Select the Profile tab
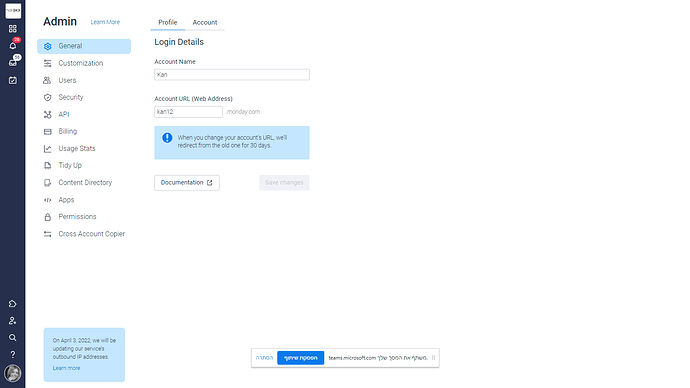 (x=168, y=22)
